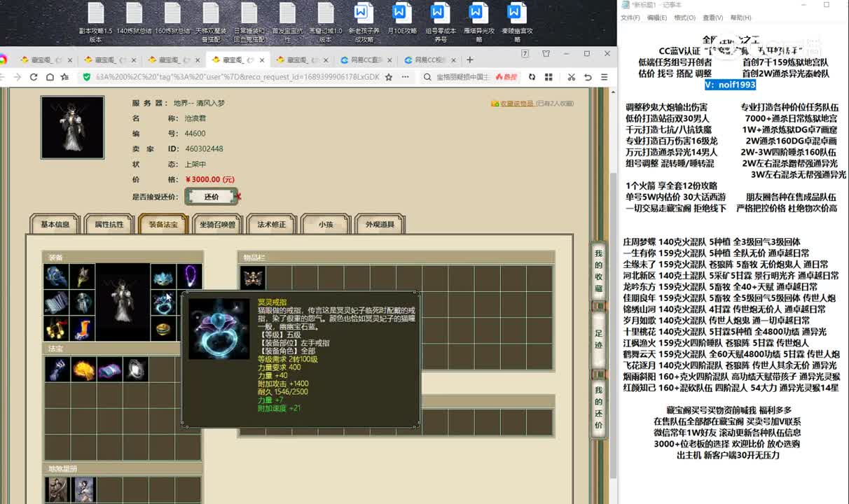Go to browser home page
Screen dimensions: 849x504
(49, 77)
